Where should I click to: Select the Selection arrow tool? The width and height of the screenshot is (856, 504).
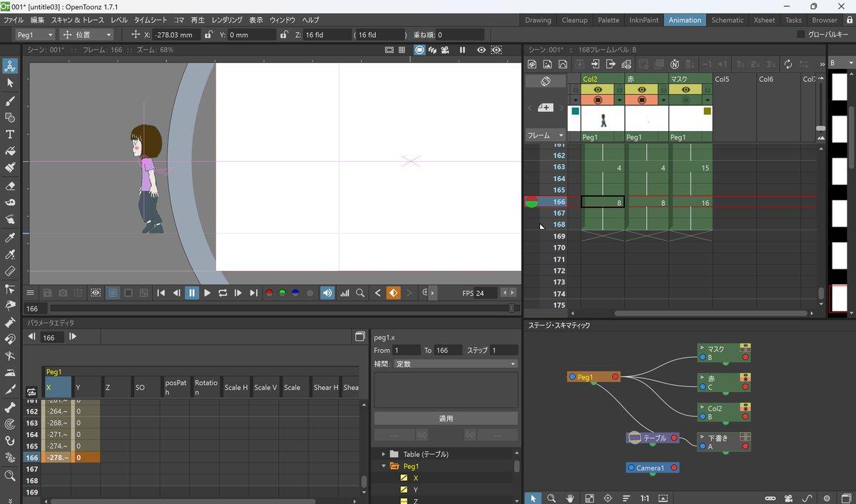pyautogui.click(x=10, y=83)
